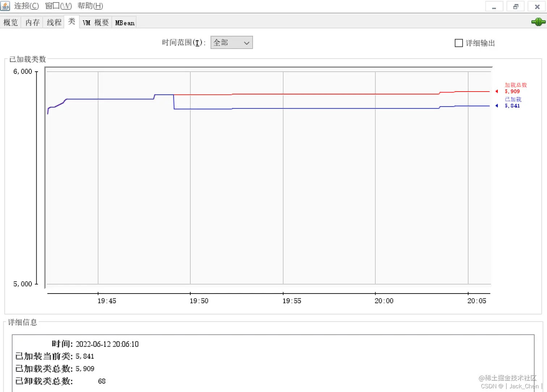Viewport: 547px width, 392px height.
Task: Switch to the 内存 tab
Action: pos(32,22)
